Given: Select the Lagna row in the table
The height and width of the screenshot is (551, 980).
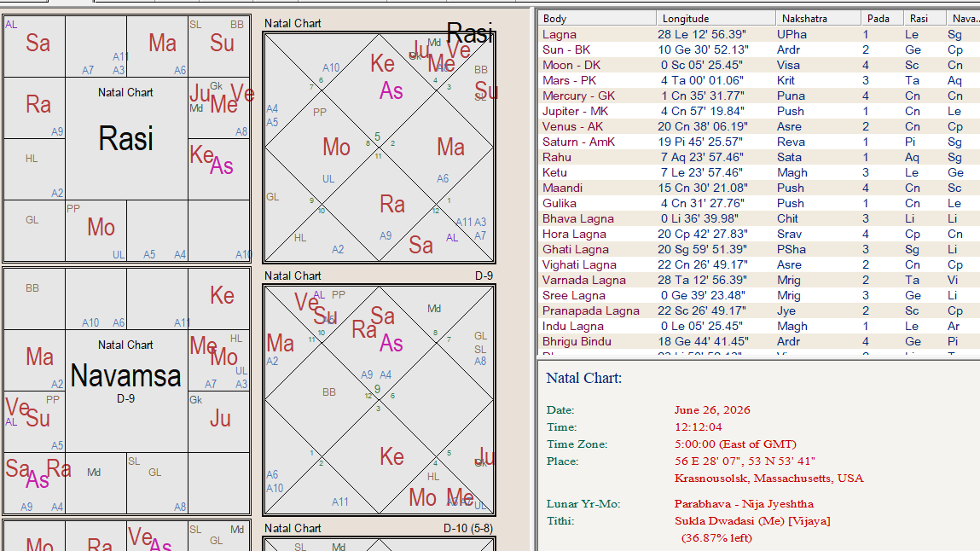Looking at the screenshot, I should click(x=759, y=34).
